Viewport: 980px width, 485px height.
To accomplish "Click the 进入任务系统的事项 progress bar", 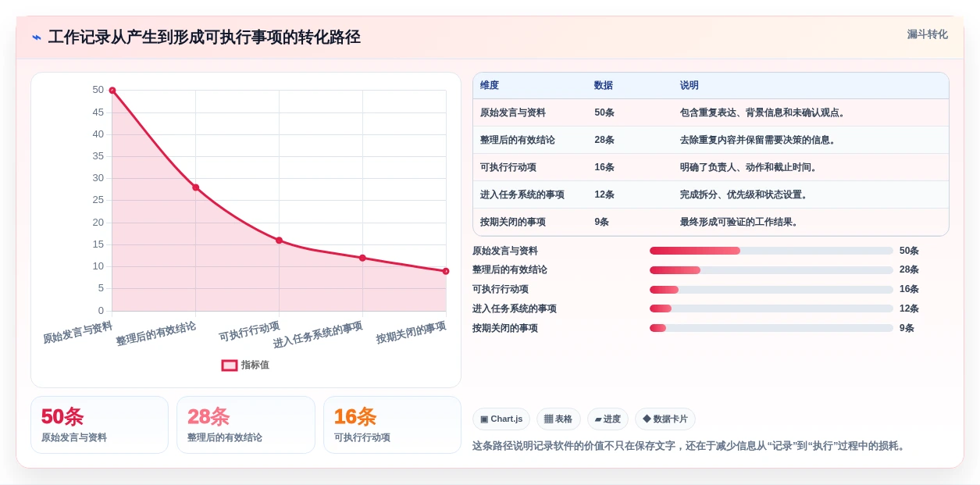I will (x=772, y=308).
